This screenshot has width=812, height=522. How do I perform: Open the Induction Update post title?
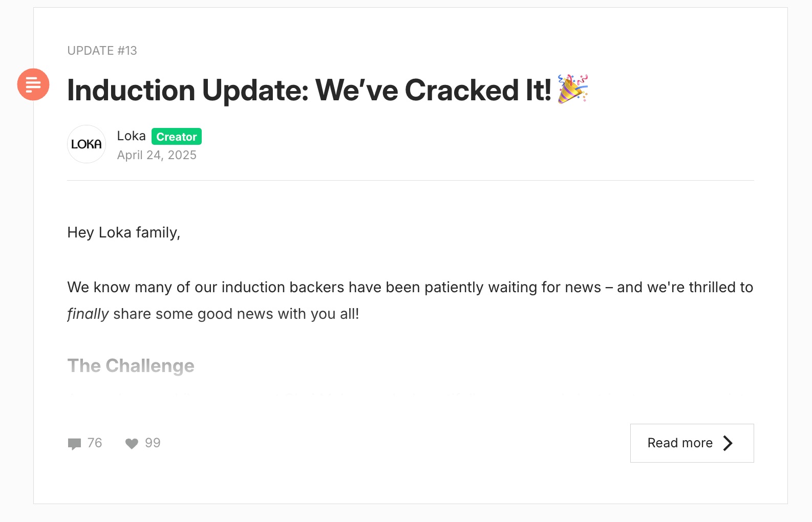(x=328, y=90)
